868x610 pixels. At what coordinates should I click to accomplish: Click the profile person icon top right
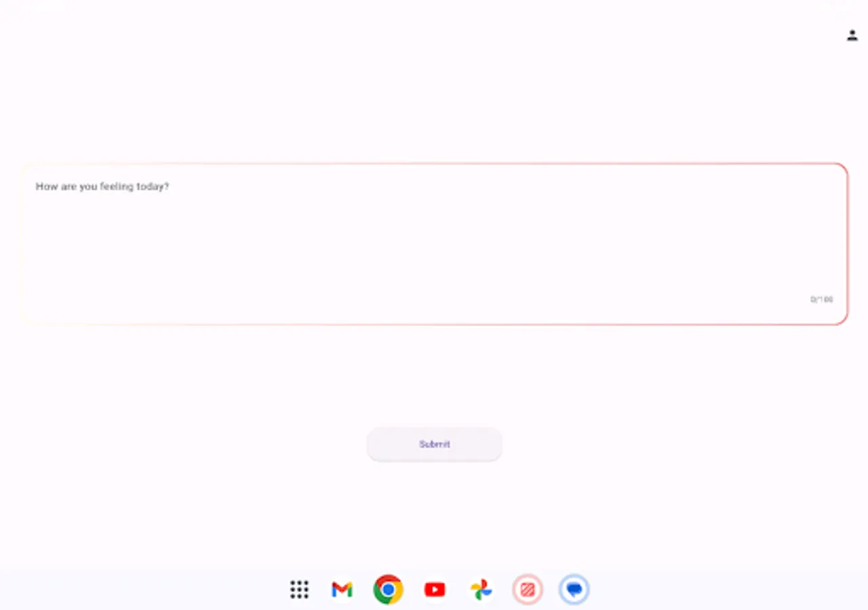(852, 35)
